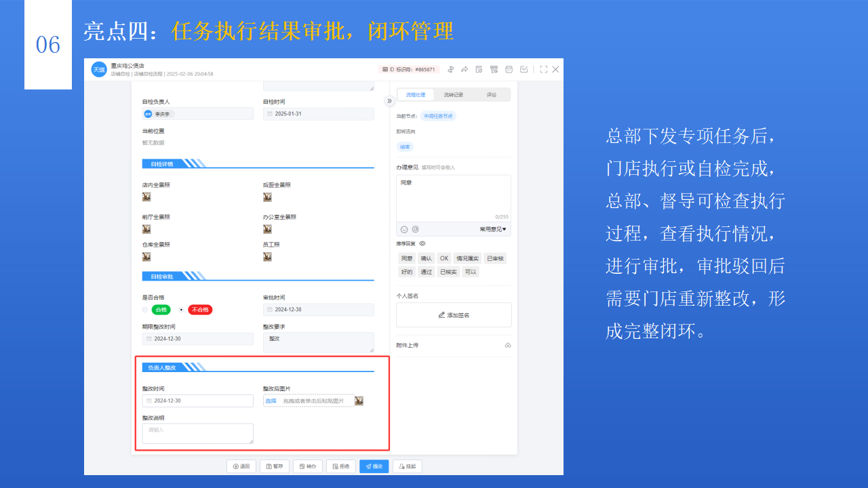Click the @ mention icon below the comment field
Viewport: 868px width, 488px height.
[415, 229]
